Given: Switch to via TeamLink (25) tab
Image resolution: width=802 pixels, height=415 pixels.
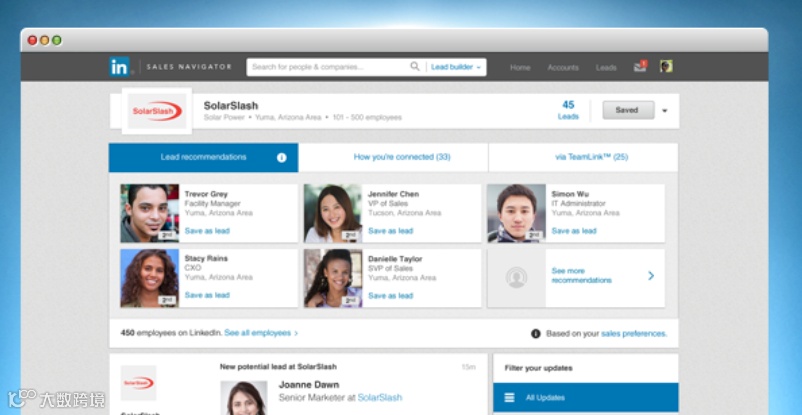Looking at the screenshot, I should [x=583, y=157].
